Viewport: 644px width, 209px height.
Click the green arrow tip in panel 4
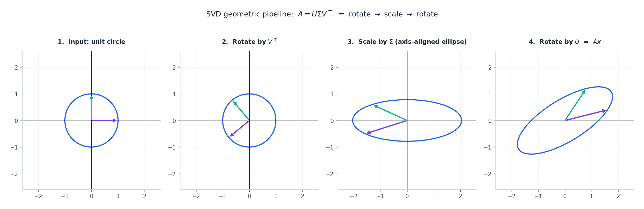pyautogui.click(x=584, y=92)
